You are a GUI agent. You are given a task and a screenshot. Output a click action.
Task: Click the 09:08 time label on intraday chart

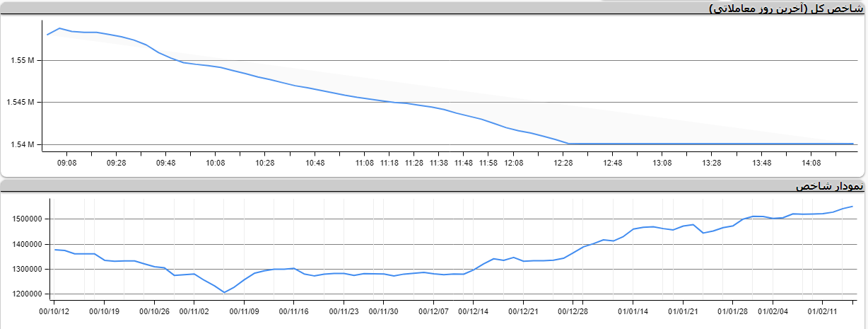[66, 163]
